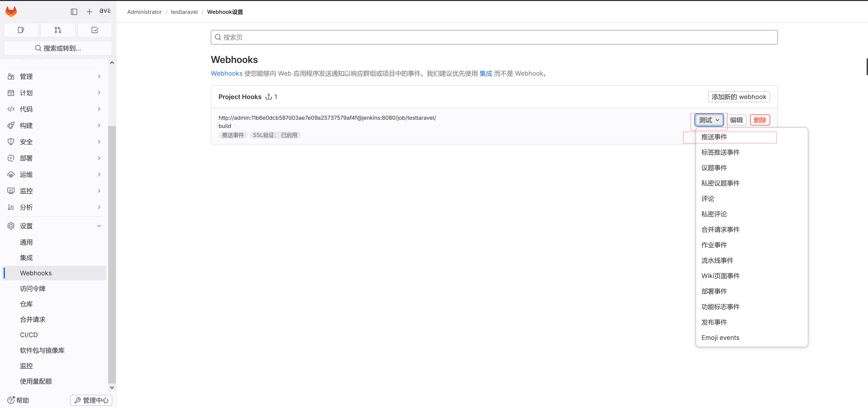Viewport: 868px width, 408px height.
Task: Open the 测试 dropdown button
Action: click(709, 120)
